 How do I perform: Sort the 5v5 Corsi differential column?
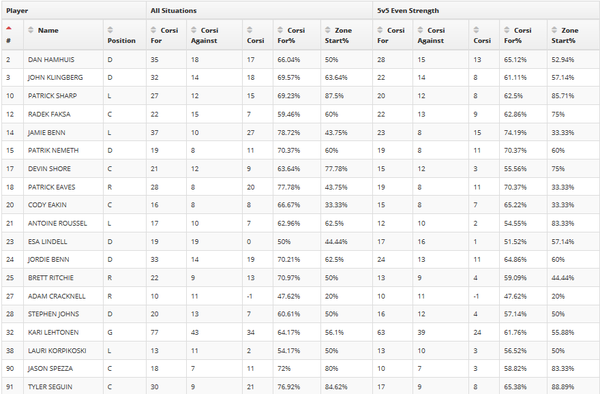tap(476, 30)
